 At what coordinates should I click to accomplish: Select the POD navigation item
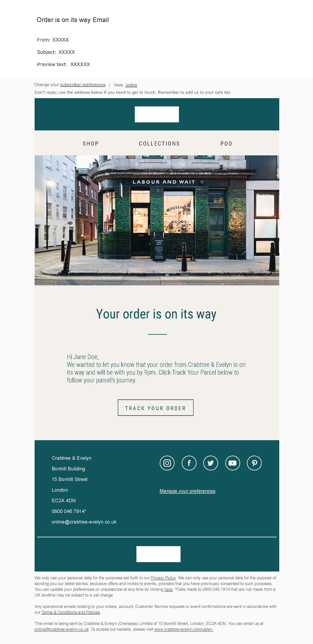click(x=226, y=144)
